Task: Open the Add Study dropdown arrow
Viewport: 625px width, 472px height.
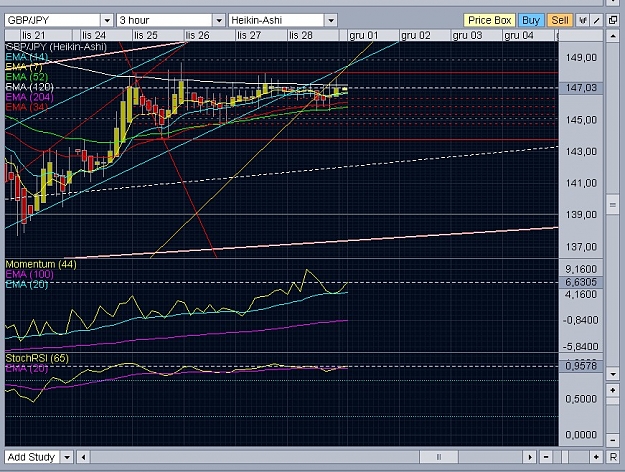Action: [67, 457]
